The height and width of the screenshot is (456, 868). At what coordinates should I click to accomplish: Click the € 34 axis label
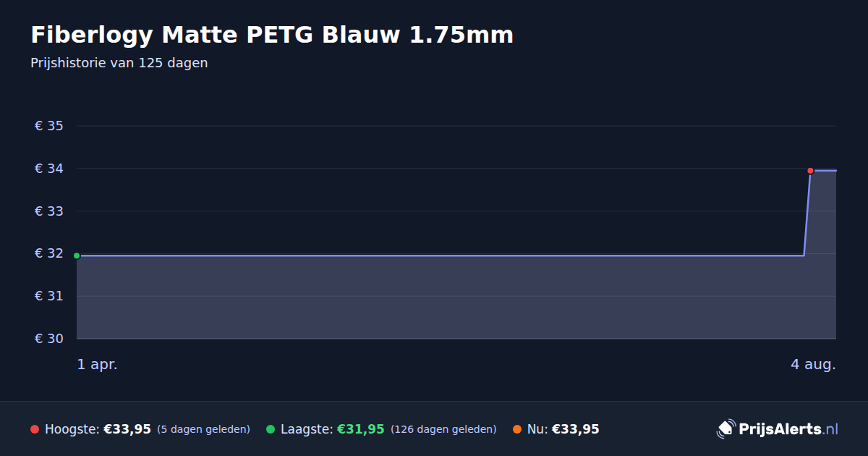pyautogui.click(x=49, y=169)
